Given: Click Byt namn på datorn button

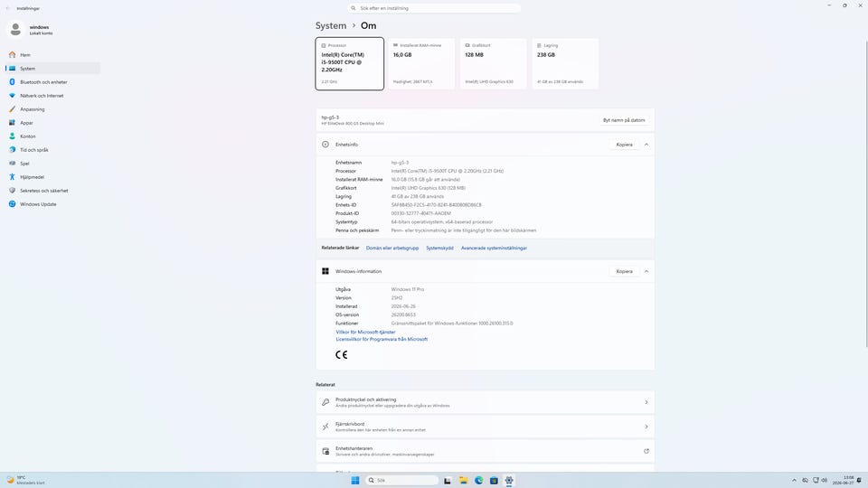Looking at the screenshot, I should [624, 120].
